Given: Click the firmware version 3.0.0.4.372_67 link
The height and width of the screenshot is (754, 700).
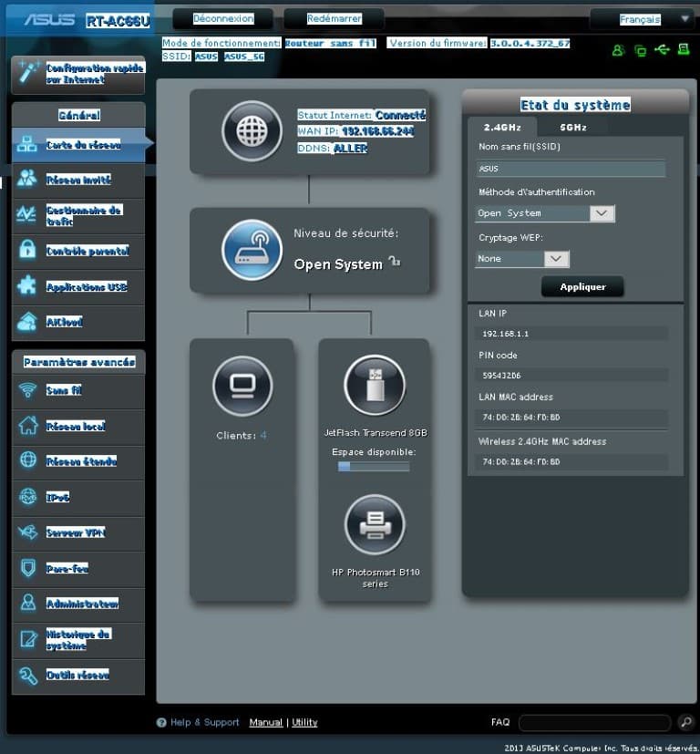Looking at the screenshot, I should pos(530,43).
